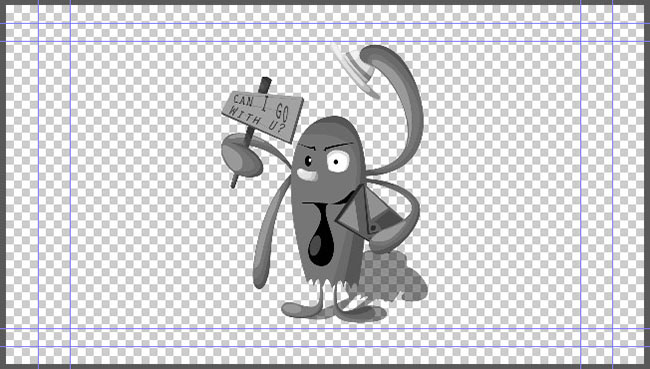650x369 pixels.
Task: Click the topmost horizontal guide line
Action: 325,23
